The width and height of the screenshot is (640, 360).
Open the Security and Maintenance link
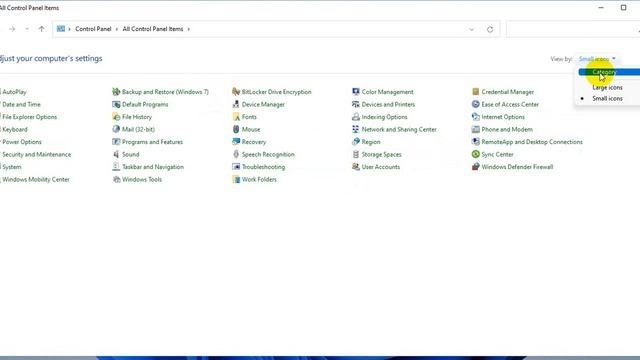[36, 154]
